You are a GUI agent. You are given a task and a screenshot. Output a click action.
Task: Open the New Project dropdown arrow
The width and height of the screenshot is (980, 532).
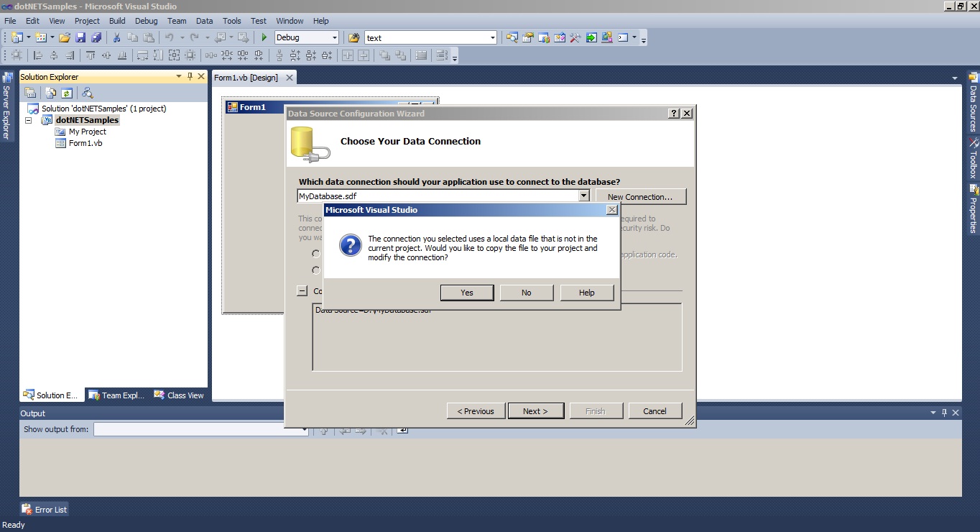coord(29,37)
